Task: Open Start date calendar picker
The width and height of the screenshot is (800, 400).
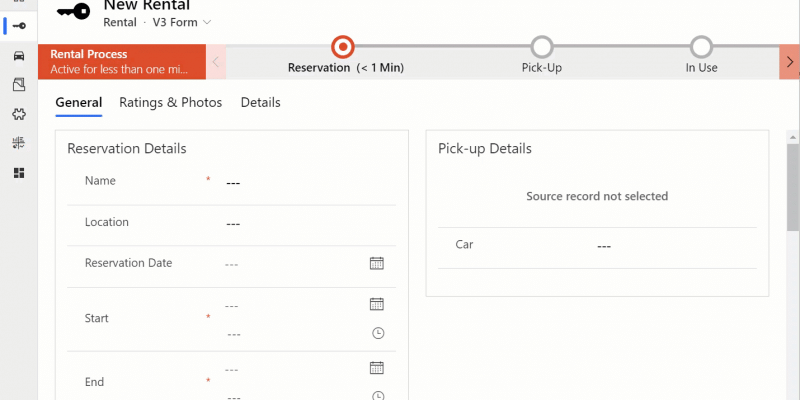Action: click(x=377, y=304)
